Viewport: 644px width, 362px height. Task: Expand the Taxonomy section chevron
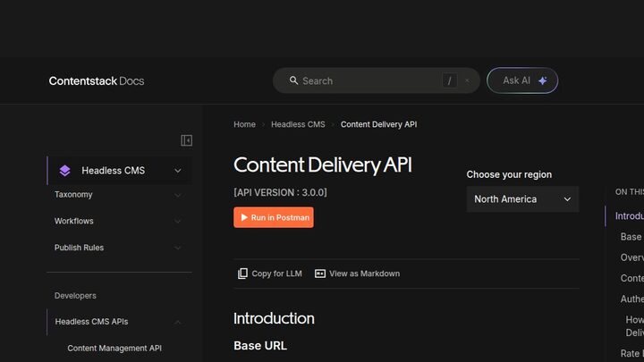(178, 195)
